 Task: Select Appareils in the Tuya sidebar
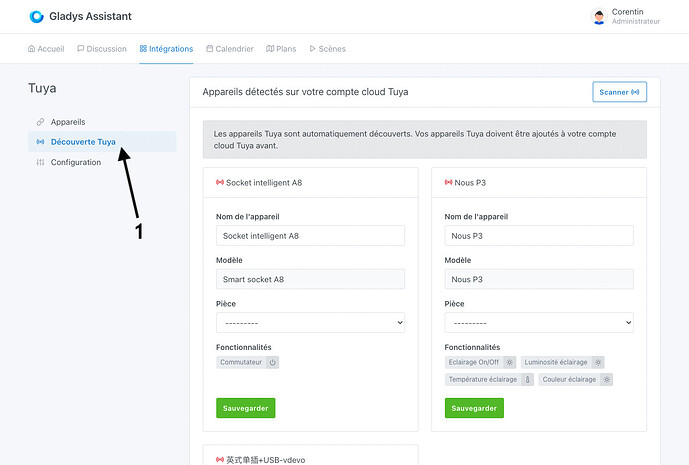pyautogui.click(x=68, y=121)
